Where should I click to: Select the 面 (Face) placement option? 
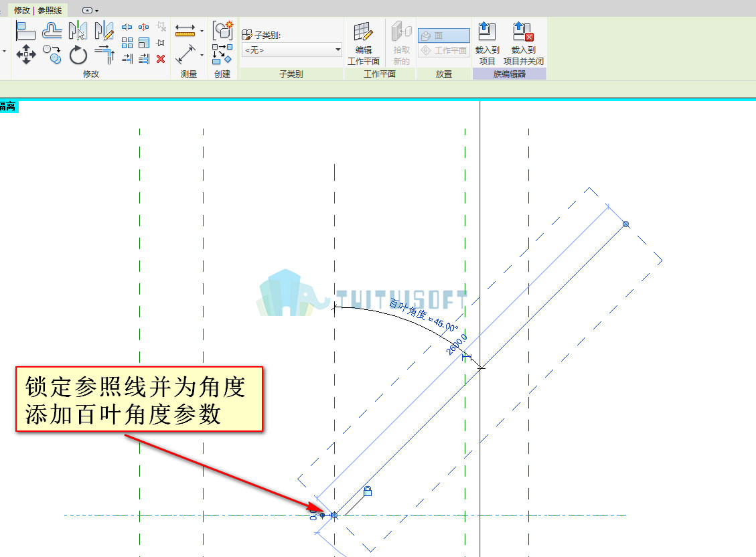point(443,35)
